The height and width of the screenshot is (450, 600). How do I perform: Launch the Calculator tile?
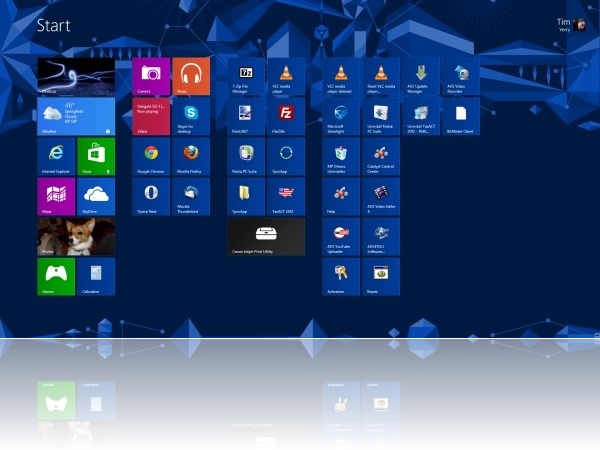(x=96, y=277)
